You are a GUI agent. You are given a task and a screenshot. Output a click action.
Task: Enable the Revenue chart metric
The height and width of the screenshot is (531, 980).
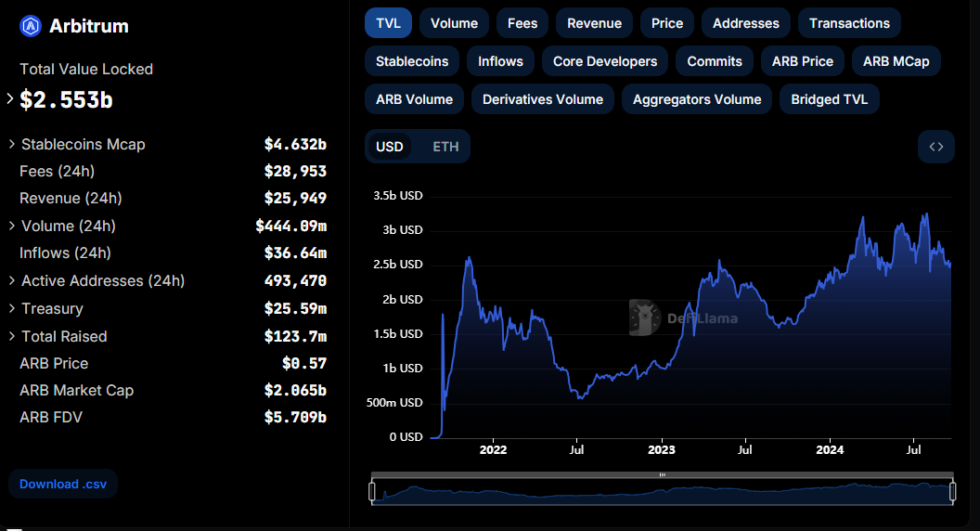[x=594, y=23]
